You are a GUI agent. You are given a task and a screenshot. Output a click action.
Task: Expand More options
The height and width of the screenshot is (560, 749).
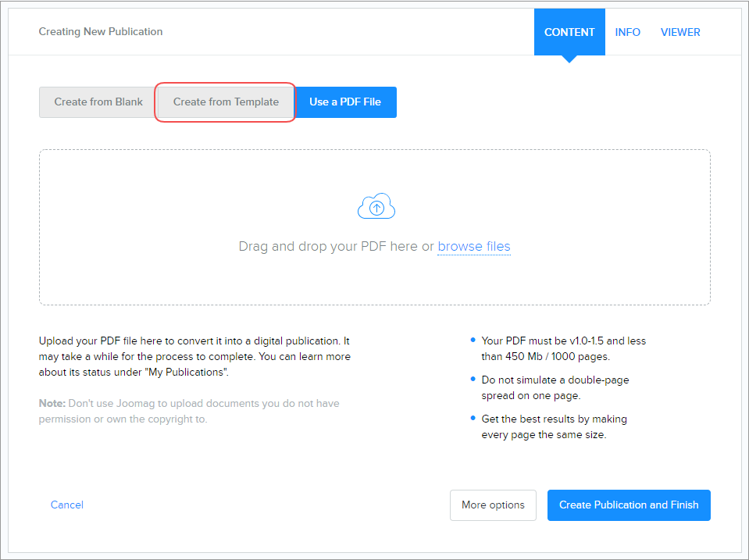(x=493, y=505)
